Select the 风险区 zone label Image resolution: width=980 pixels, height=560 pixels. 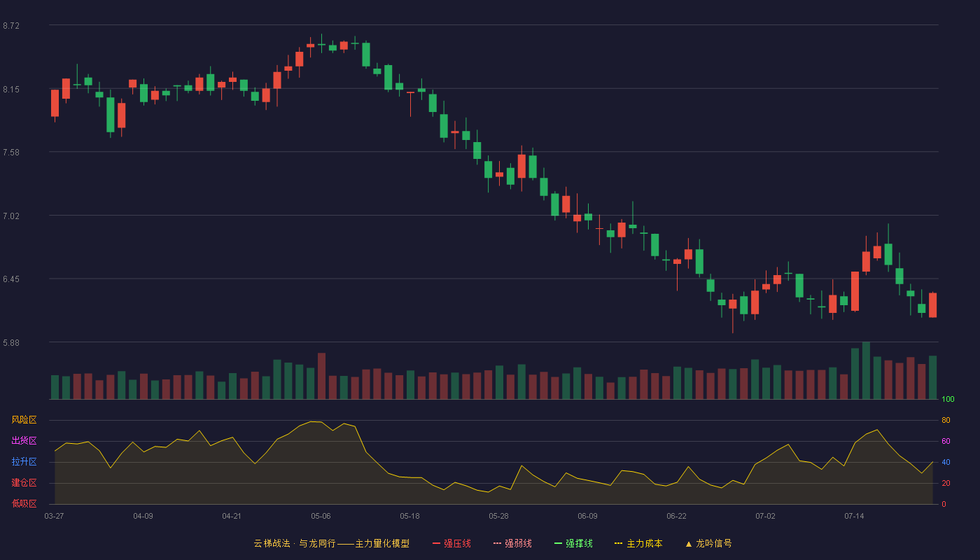click(x=24, y=420)
